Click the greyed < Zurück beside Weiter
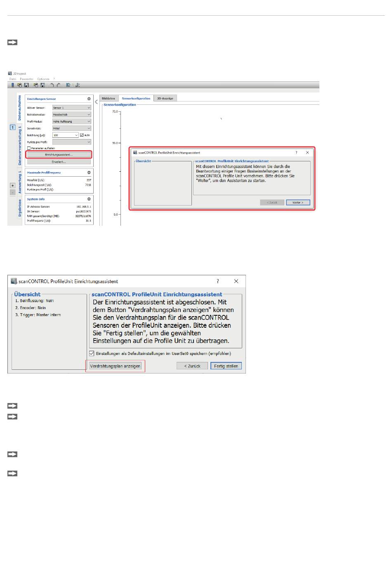 (272, 203)
